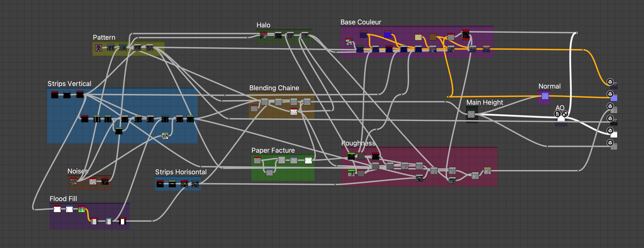Click the cube icon on the black dotted output node
The width and height of the screenshot is (644, 248).
pos(610,118)
